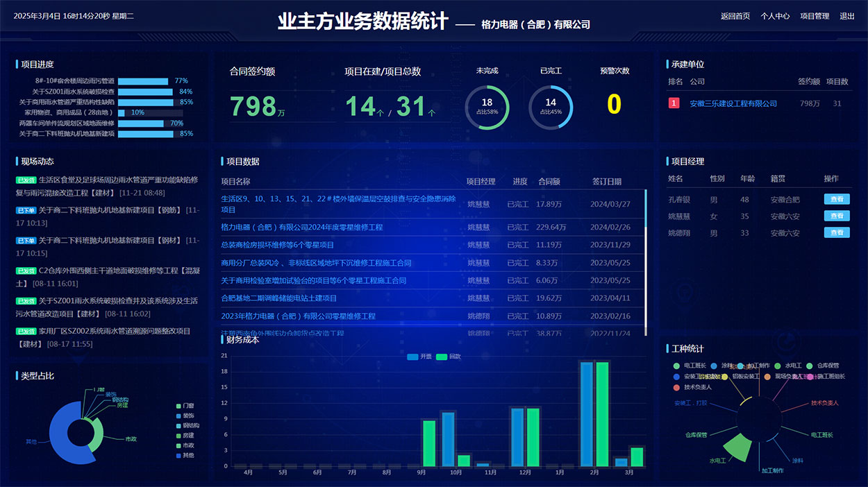Click 查看 button in the 女 35 row
The width and height of the screenshot is (868, 487).
click(837, 216)
